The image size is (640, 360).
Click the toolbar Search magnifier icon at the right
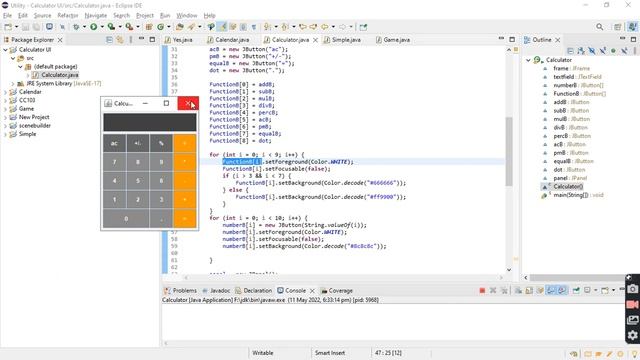[600, 27]
